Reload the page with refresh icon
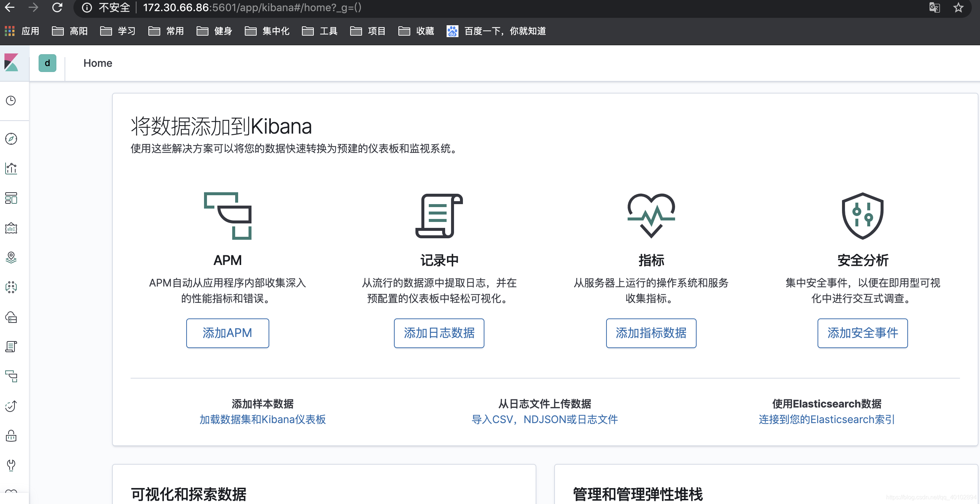This screenshot has height=504, width=980. coord(57,8)
